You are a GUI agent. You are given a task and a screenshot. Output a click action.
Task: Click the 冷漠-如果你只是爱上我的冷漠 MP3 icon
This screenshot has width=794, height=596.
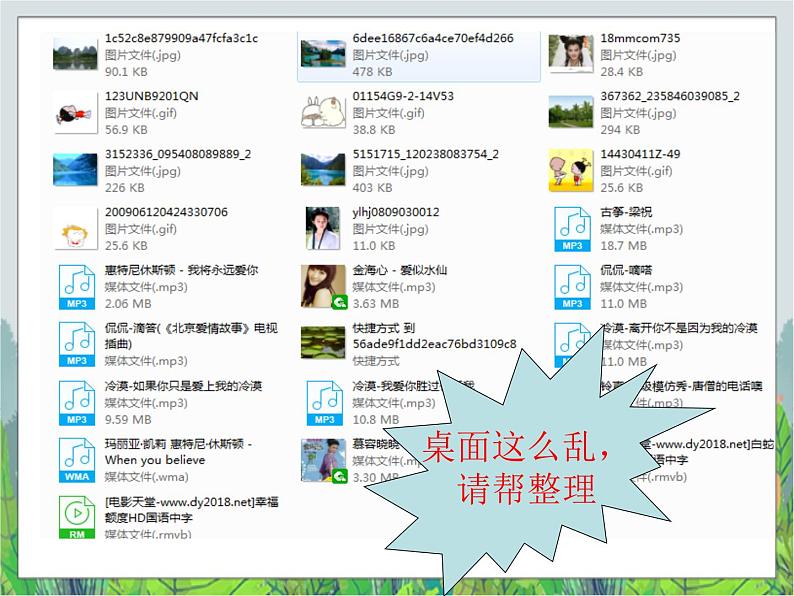pos(76,403)
